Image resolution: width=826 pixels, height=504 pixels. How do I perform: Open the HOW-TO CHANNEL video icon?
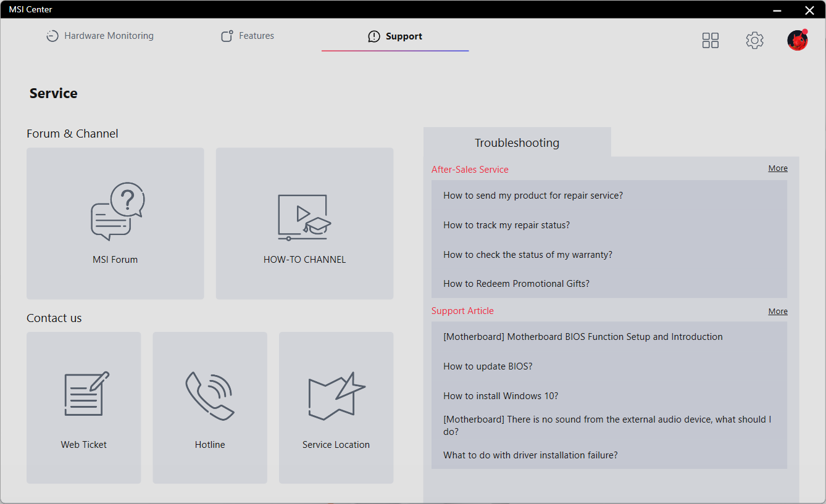[x=304, y=217]
